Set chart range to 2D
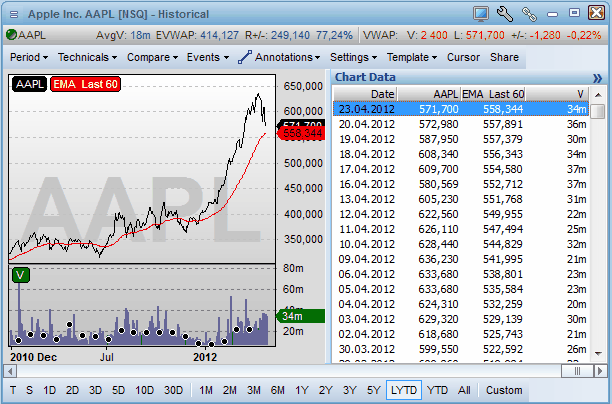Viewport: 612px width, 404px height. pyautogui.click(x=72, y=390)
